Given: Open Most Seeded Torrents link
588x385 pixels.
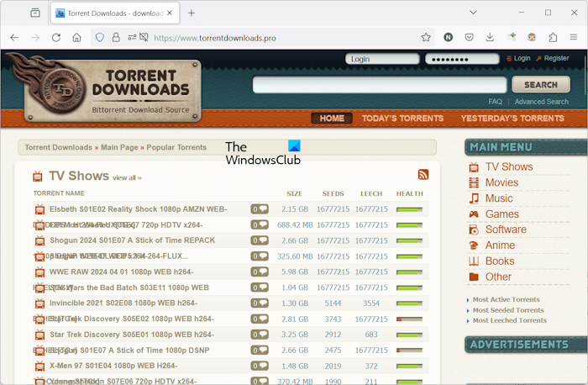Looking at the screenshot, I should 508,310.
